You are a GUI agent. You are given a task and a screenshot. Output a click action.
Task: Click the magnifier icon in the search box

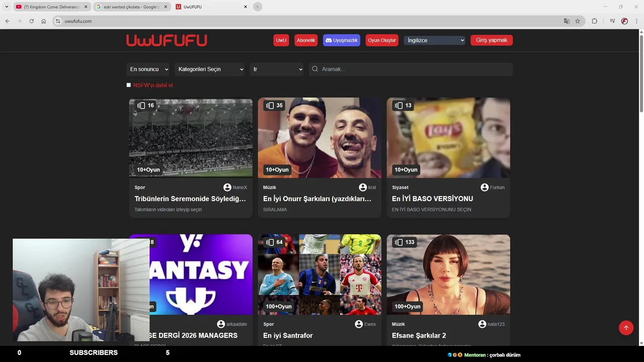(x=315, y=69)
